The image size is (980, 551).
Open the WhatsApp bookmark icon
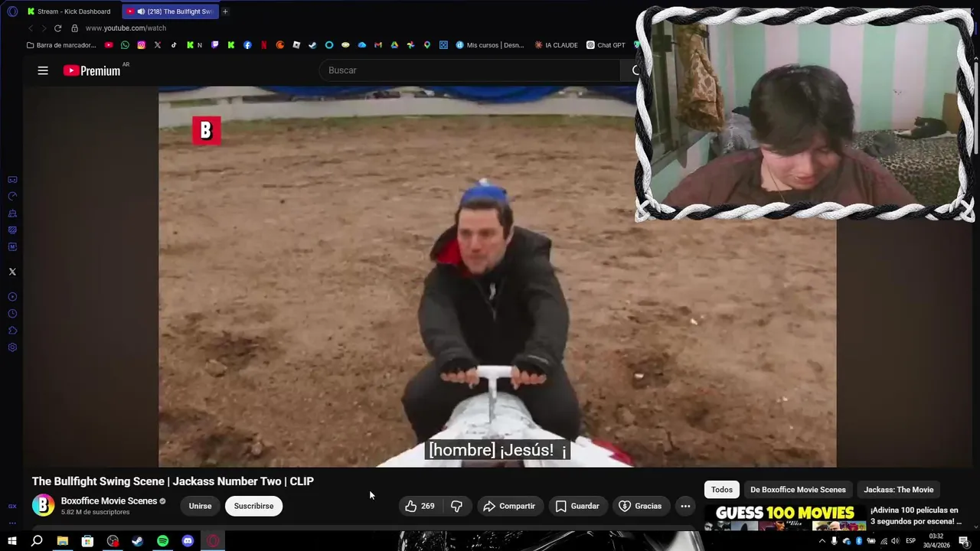tap(125, 45)
